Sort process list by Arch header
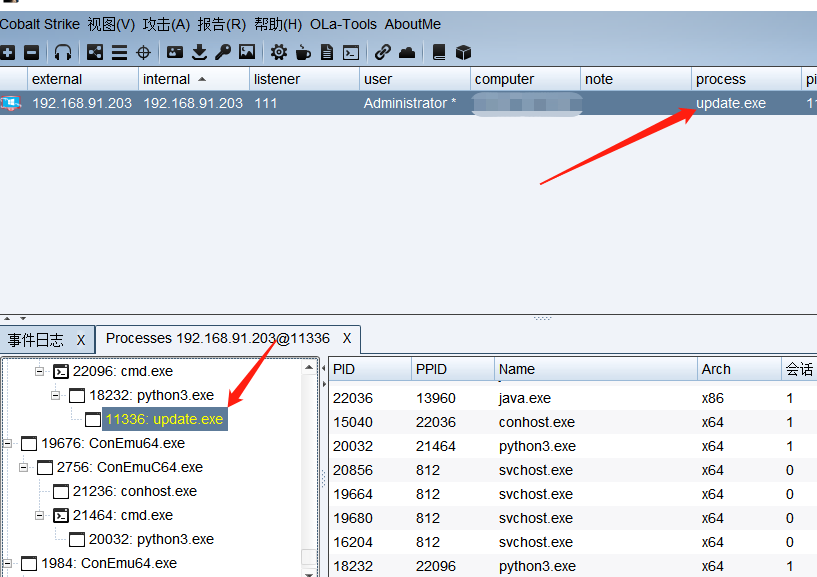The width and height of the screenshot is (817, 577). pos(739,369)
